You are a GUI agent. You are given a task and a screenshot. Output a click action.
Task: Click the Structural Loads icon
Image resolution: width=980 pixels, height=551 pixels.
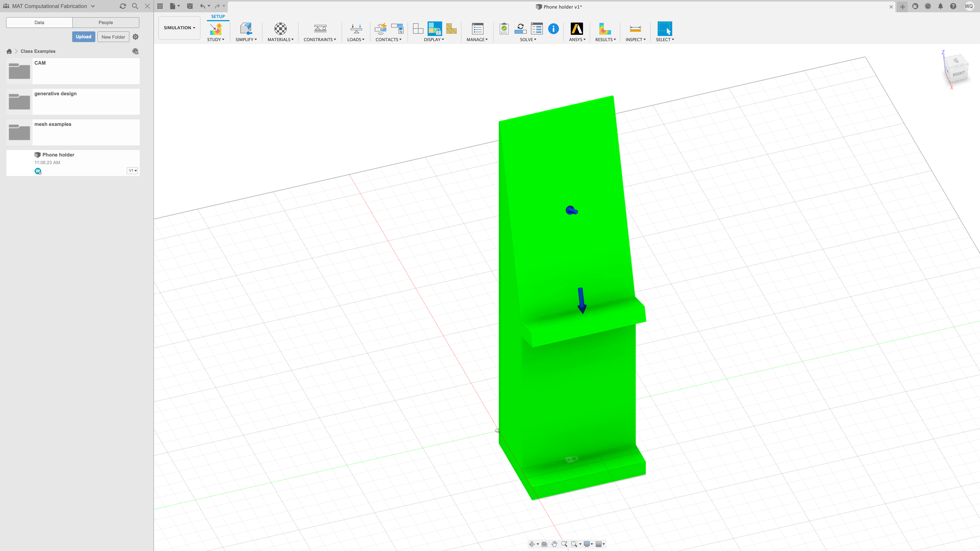[356, 29]
